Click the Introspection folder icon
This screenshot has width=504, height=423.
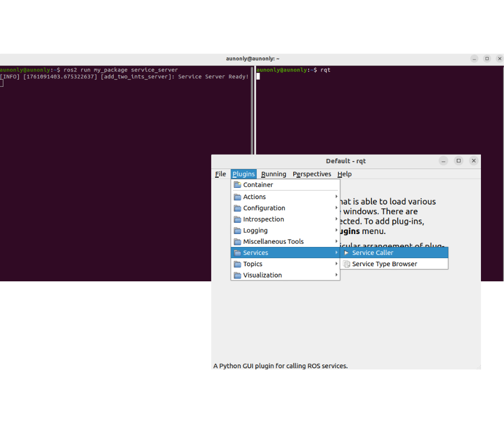coord(238,220)
